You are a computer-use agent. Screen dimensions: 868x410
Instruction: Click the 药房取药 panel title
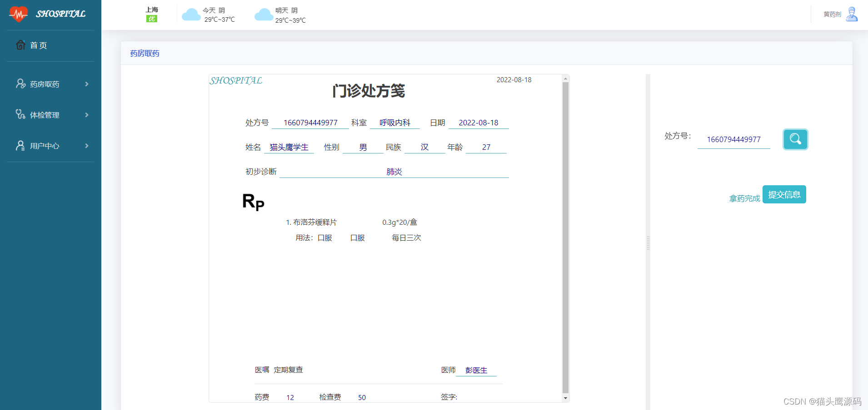click(145, 54)
